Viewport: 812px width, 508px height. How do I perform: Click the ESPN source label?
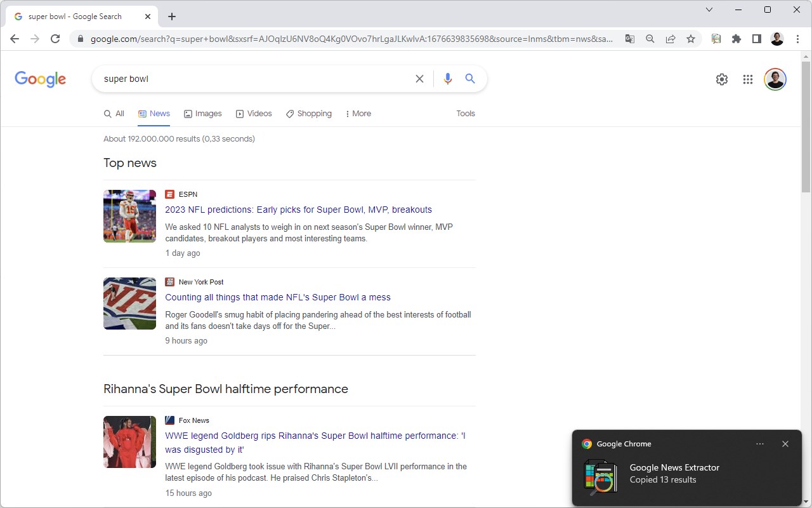tap(188, 194)
